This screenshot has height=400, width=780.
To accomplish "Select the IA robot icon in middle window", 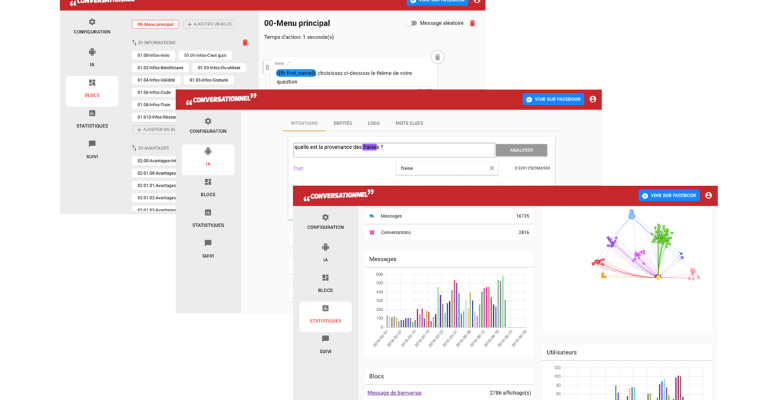I will pyautogui.click(x=208, y=151).
